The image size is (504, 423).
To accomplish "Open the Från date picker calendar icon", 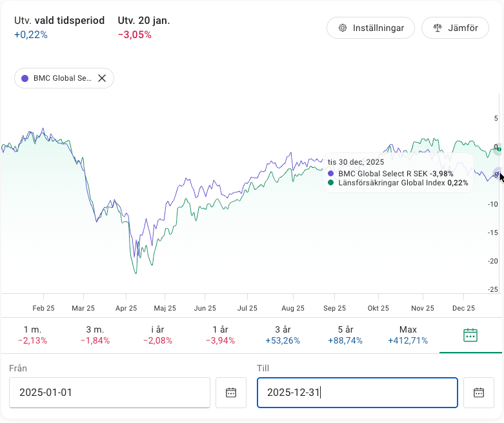I will click(231, 393).
